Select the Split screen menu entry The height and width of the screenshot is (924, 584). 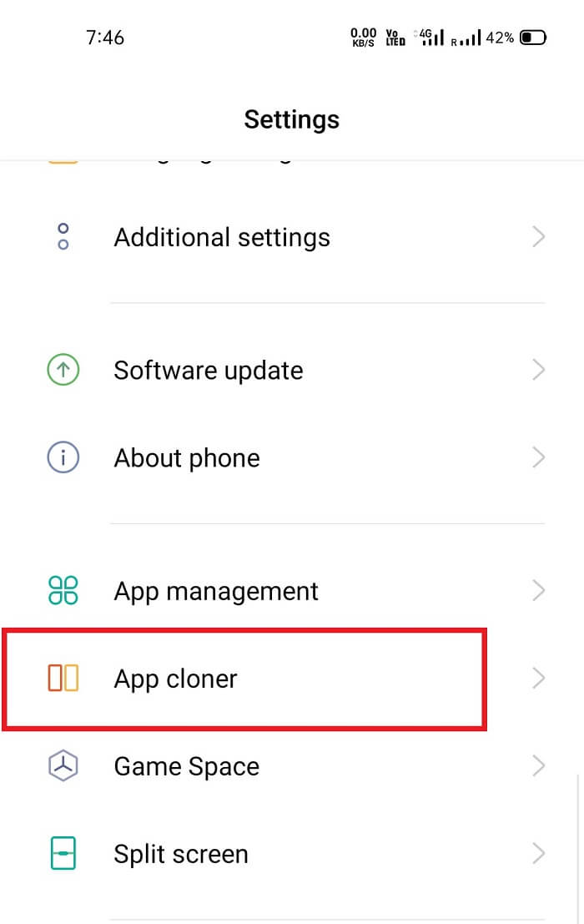pyautogui.click(x=292, y=853)
